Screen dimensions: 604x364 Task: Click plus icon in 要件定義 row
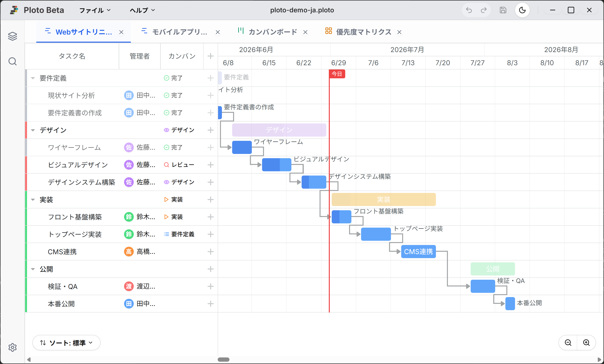(x=210, y=78)
